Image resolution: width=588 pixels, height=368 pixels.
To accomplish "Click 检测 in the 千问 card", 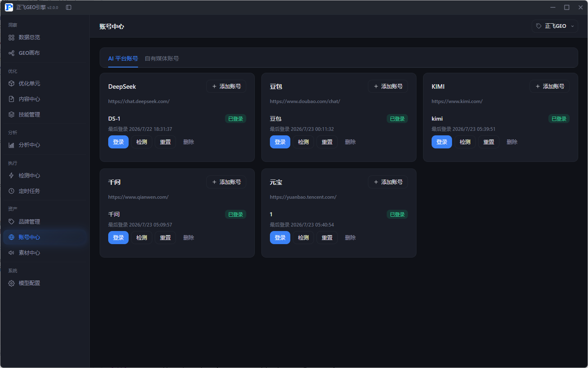I will point(142,238).
